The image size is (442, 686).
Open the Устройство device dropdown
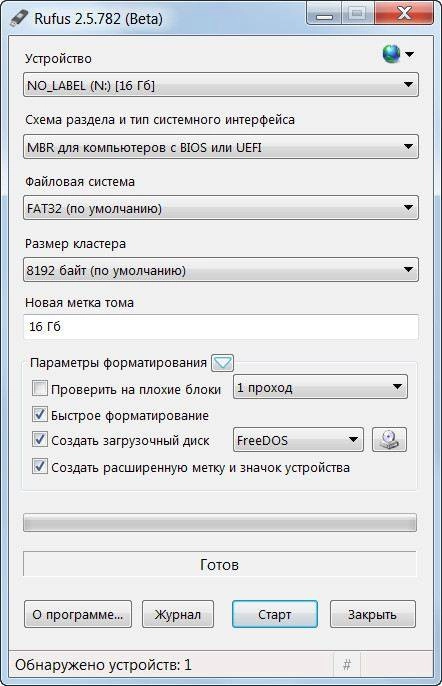221,85
